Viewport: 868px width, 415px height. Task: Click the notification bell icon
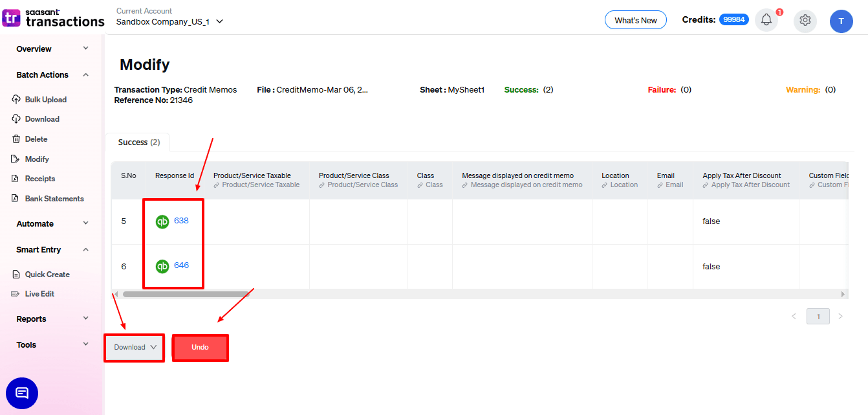766,20
